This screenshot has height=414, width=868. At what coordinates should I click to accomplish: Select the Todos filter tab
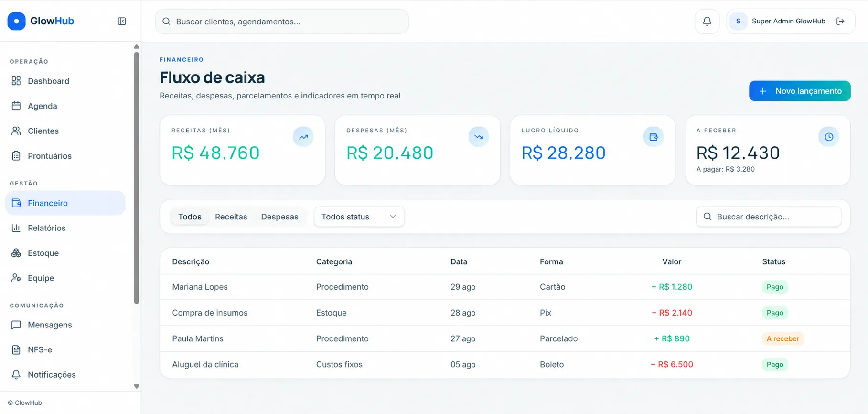point(190,217)
